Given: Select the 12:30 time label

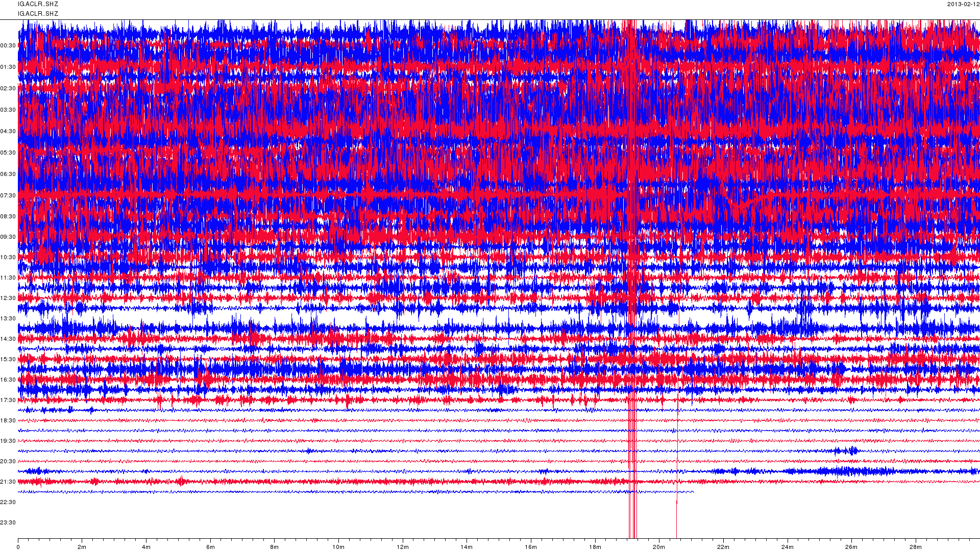Looking at the screenshot, I should [8, 298].
